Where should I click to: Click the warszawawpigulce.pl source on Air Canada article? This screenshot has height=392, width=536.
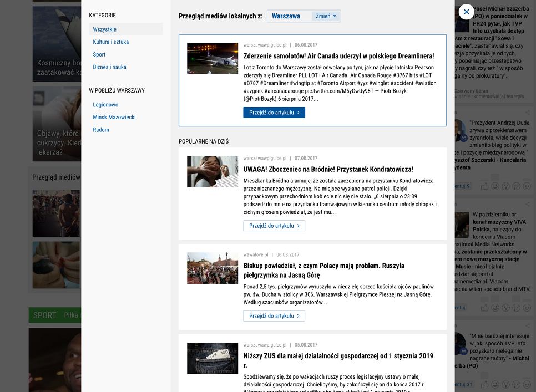(265, 45)
